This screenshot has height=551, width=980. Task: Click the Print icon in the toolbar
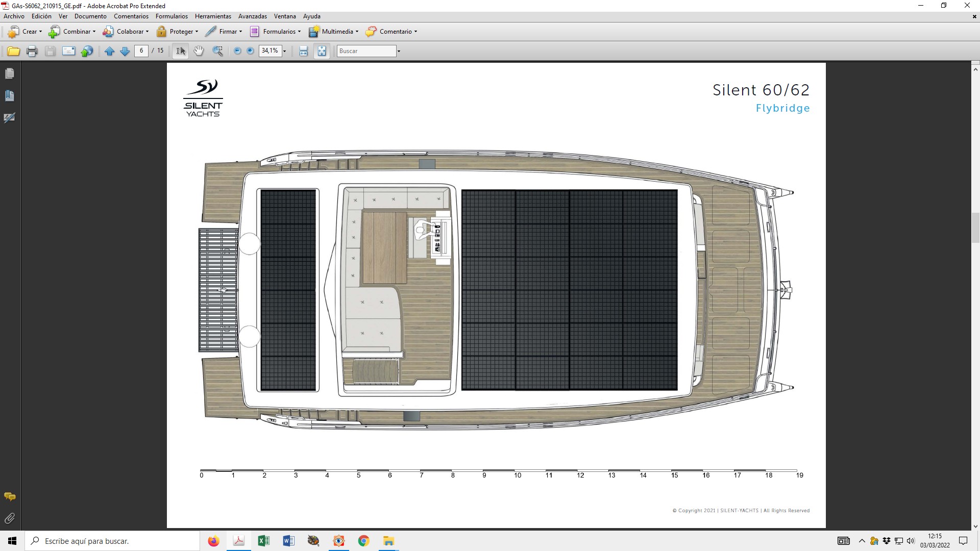(32, 51)
